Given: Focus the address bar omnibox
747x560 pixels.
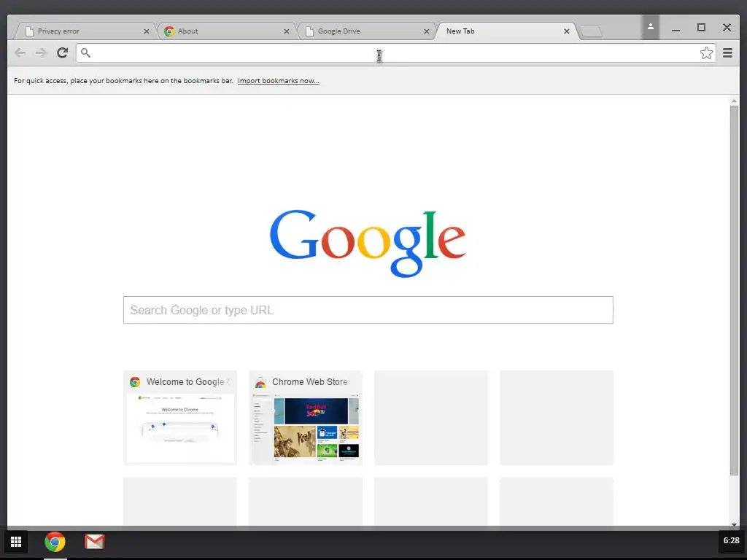Looking at the screenshot, I should pyautogui.click(x=395, y=52).
